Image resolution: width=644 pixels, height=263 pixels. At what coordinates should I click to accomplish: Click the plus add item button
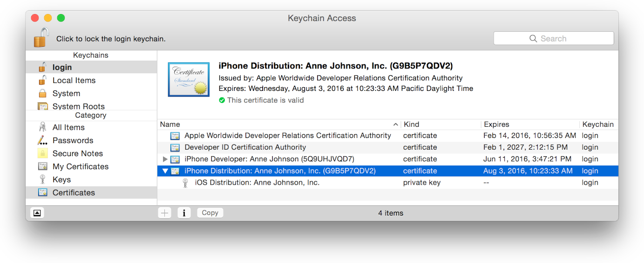(165, 213)
